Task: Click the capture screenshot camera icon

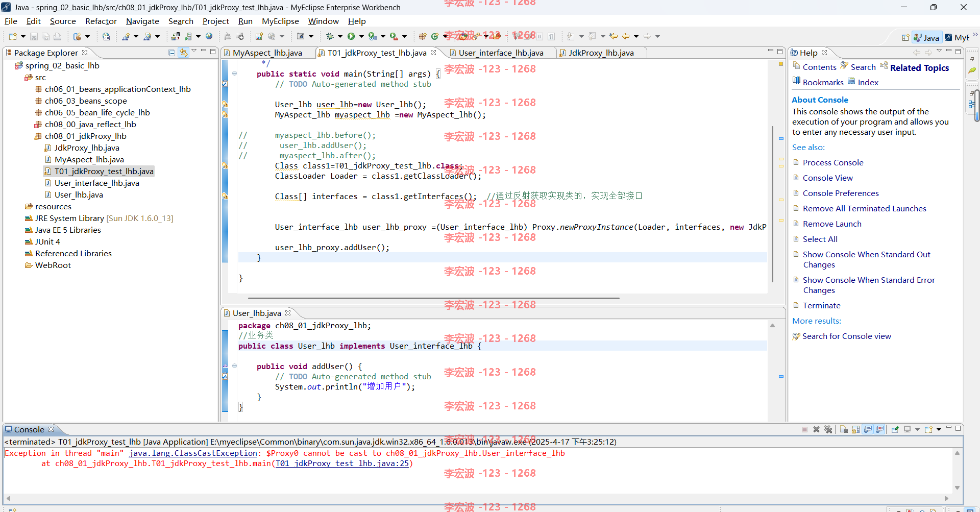Action: point(301,36)
